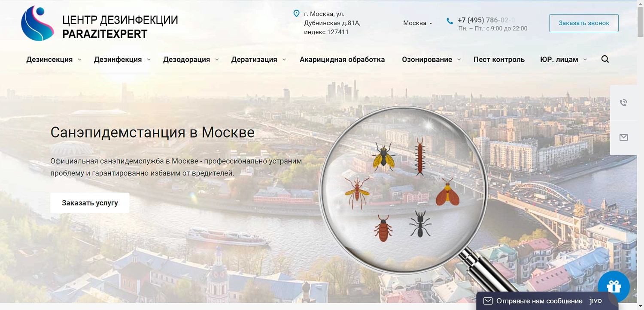
Task: Click the envelope icon in the Jivo chat bar
Action: point(488,301)
